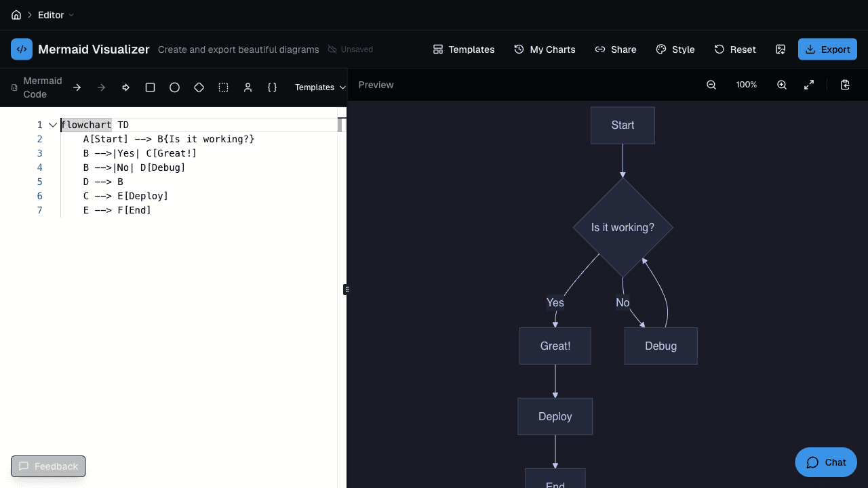Go to home via house icon

pos(16,15)
